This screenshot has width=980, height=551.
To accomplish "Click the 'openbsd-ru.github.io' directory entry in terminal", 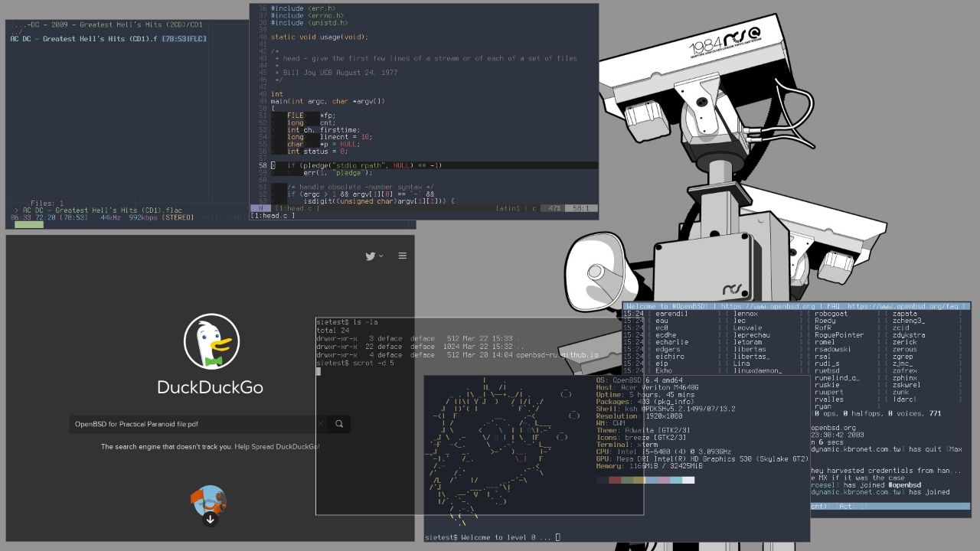I will tap(557, 355).
